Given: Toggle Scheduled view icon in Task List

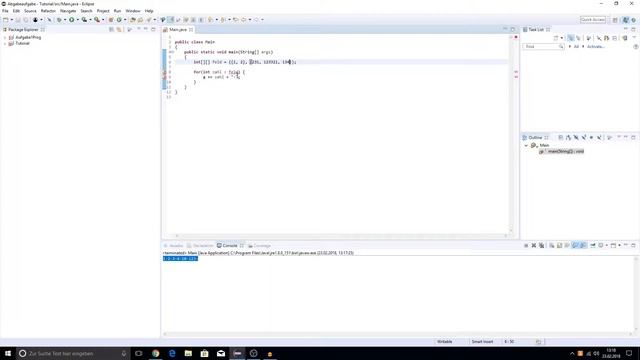Looking at the screenshot, I should click(578, 38).
